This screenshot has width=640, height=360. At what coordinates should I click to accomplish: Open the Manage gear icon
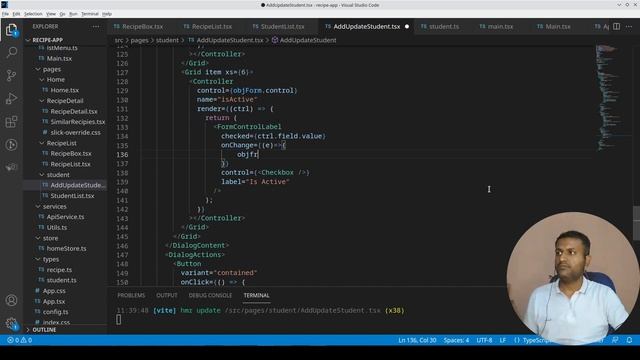pyautogui.click(x=11, y=324)
